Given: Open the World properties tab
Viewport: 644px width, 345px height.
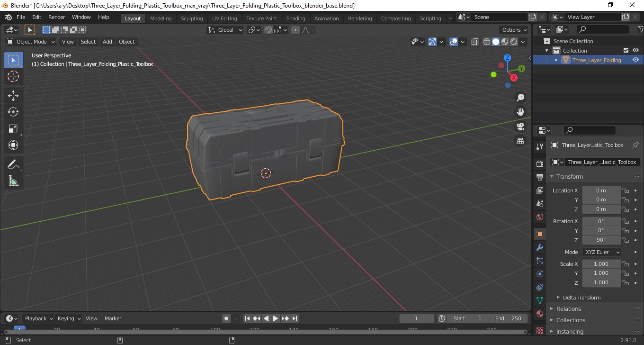Looking at the screenshot, I should tap(539, 217).
